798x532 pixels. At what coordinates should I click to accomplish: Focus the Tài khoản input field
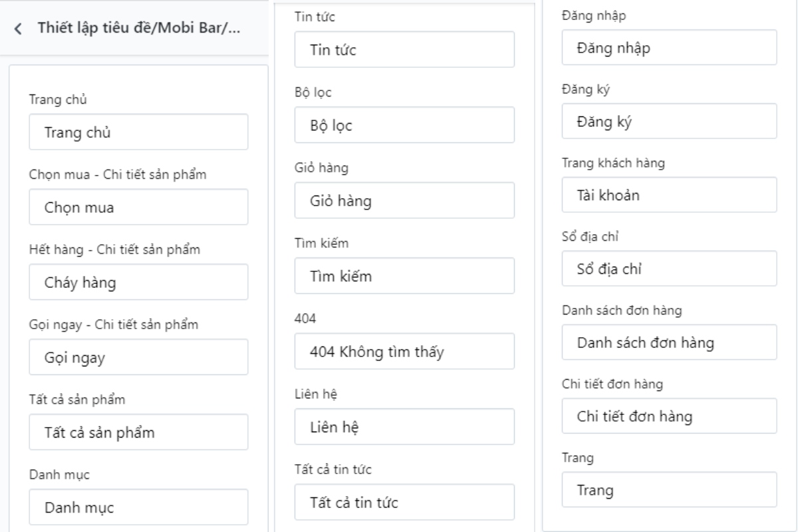point(669,195)
